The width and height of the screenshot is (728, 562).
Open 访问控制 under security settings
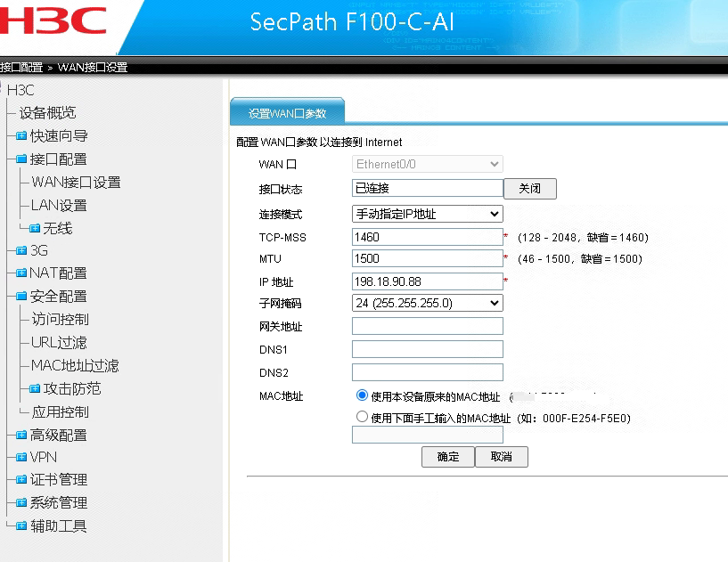point(61,319)
